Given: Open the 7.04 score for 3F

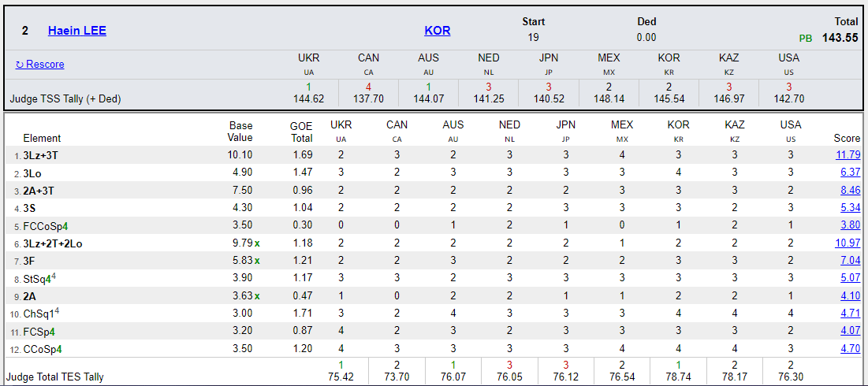Looking at the screenshot, I should 850,260.
